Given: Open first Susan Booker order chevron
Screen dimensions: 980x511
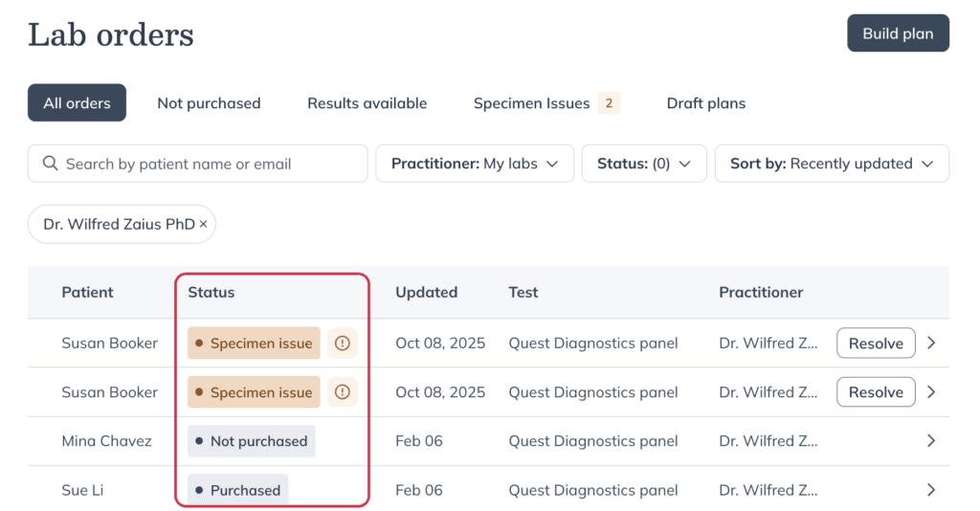Looking at the screenshot, I should point(931,343).
